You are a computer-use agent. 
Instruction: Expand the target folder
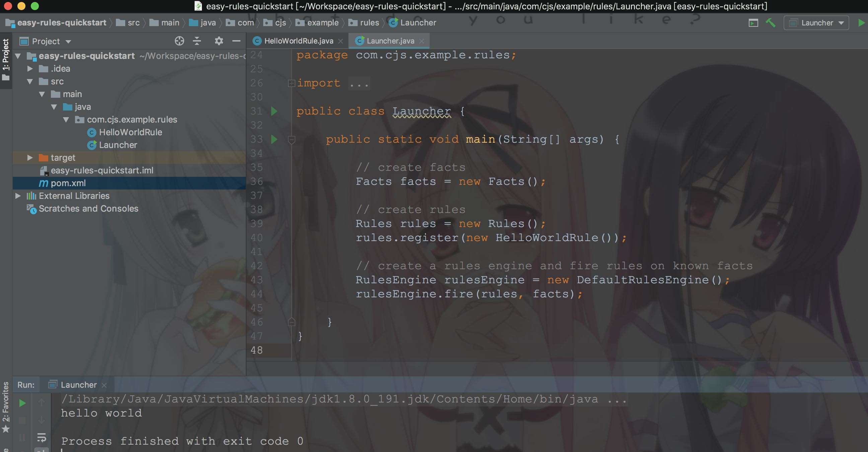tap(30, 157)
